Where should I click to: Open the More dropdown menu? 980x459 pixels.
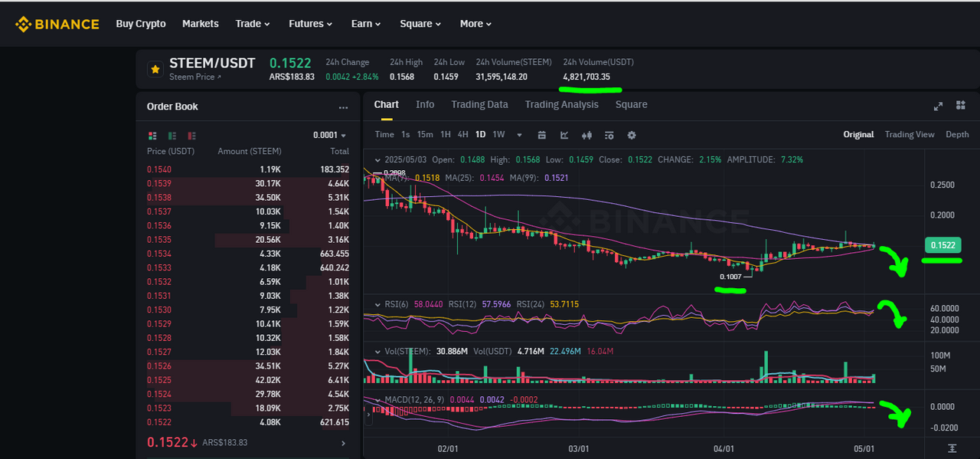coord(476,24)
